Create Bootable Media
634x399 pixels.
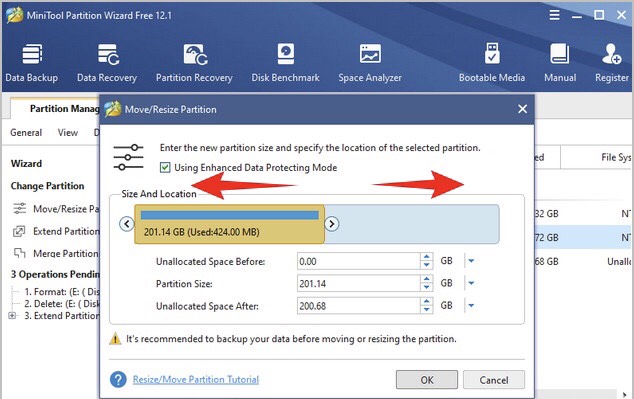click(492, 63)
